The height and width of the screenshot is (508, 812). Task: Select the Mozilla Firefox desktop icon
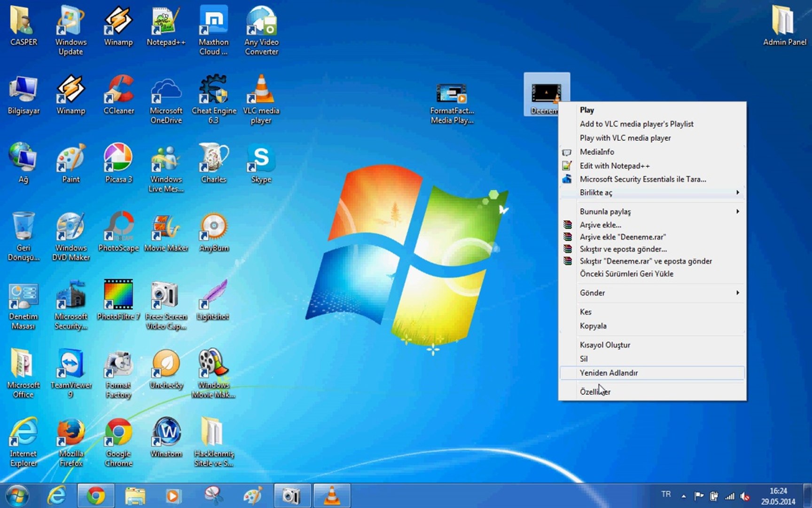(x=70, y=443)
